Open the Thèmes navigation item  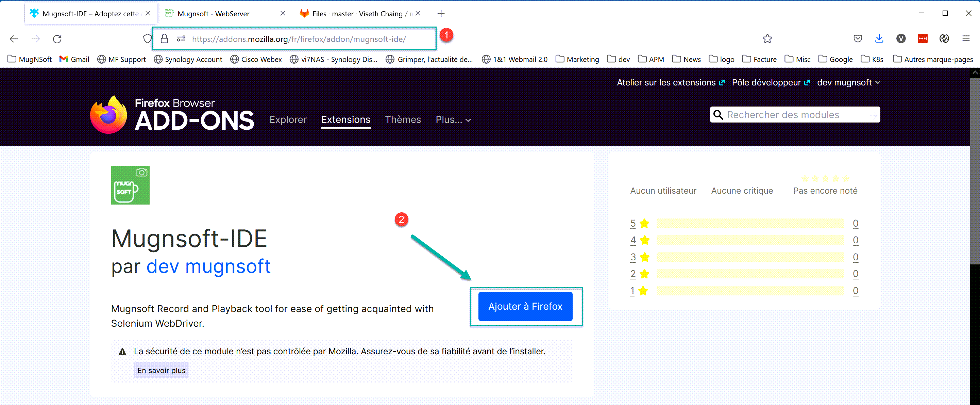[x=403, y=119]
